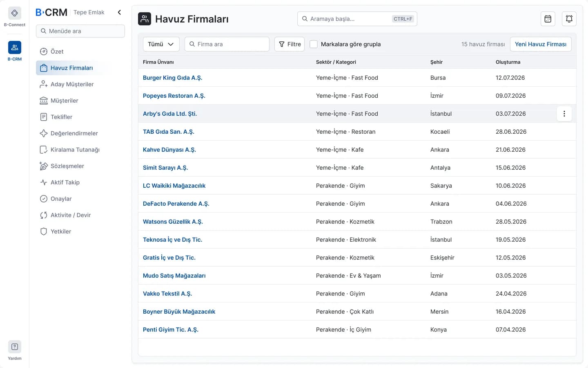The image size is (588, 368).
Task: Focus the Aramaya başla global search
Action: 357,19
